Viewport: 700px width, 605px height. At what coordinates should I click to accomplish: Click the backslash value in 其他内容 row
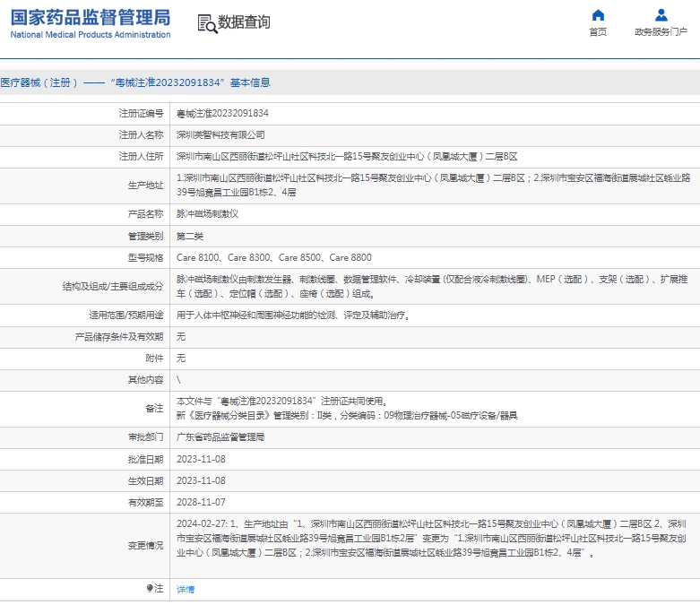178,379
